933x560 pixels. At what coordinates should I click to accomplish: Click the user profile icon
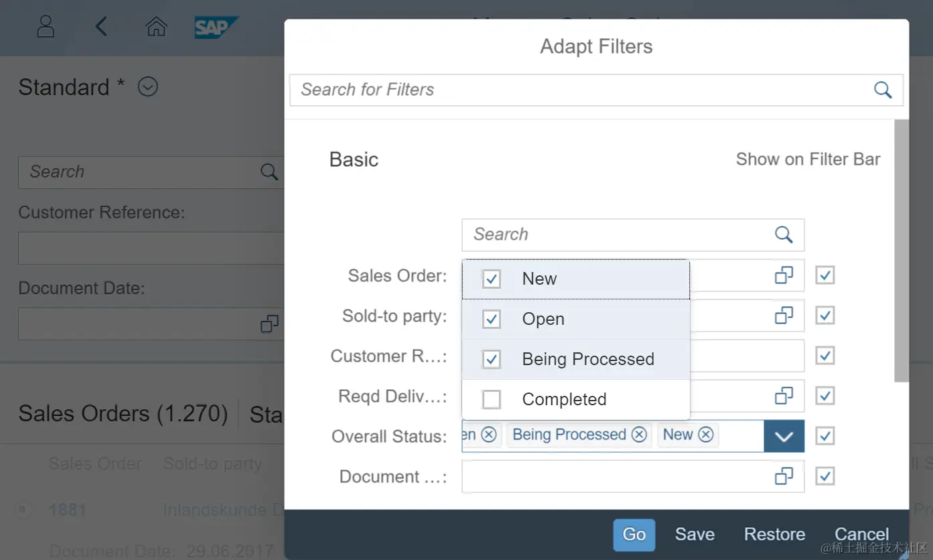[46, 27]
